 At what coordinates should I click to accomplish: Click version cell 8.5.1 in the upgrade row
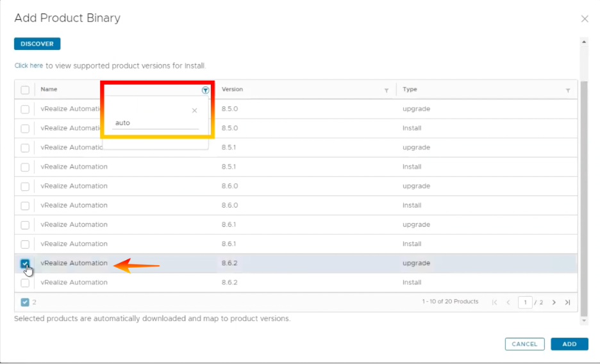tap(229, 147)
